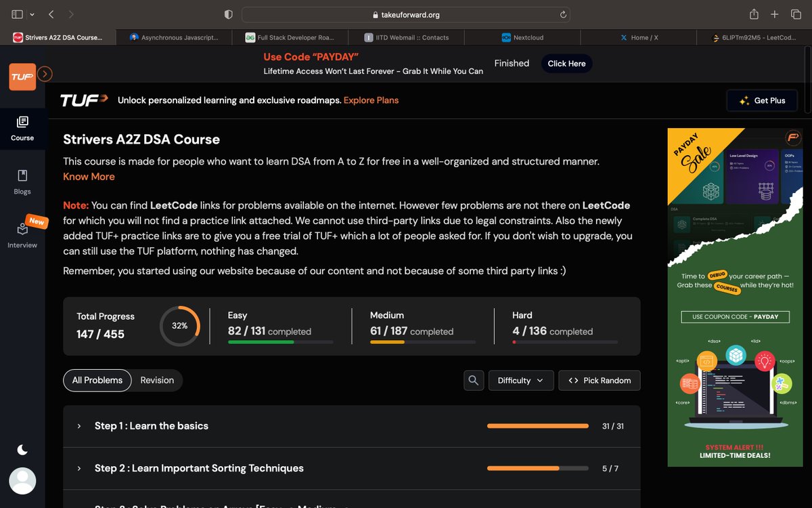The image size is (812, 508).
Task: Click the 61 / 187 completed text
Action: point(411,331)
